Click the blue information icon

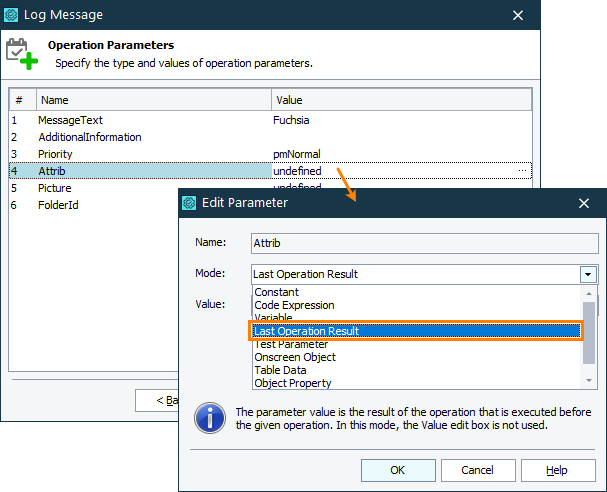[x=209, y=418]
